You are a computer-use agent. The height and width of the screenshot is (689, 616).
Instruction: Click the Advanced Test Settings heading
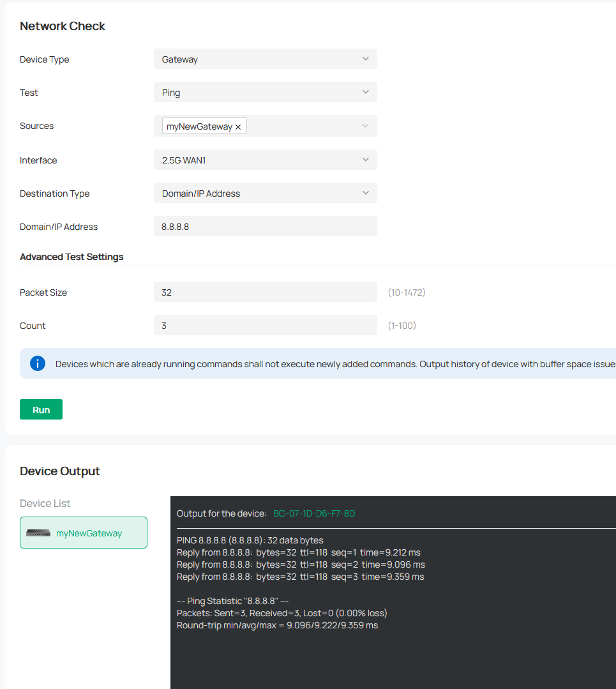(71, 257)
